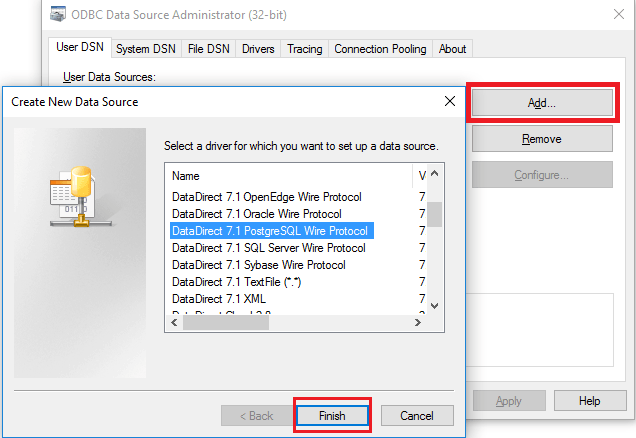Select DataDirect 7.1 SQL Server Wire Protocol
Image resolution: width=636 pixels, height=438 pixels.
[268, 248]
